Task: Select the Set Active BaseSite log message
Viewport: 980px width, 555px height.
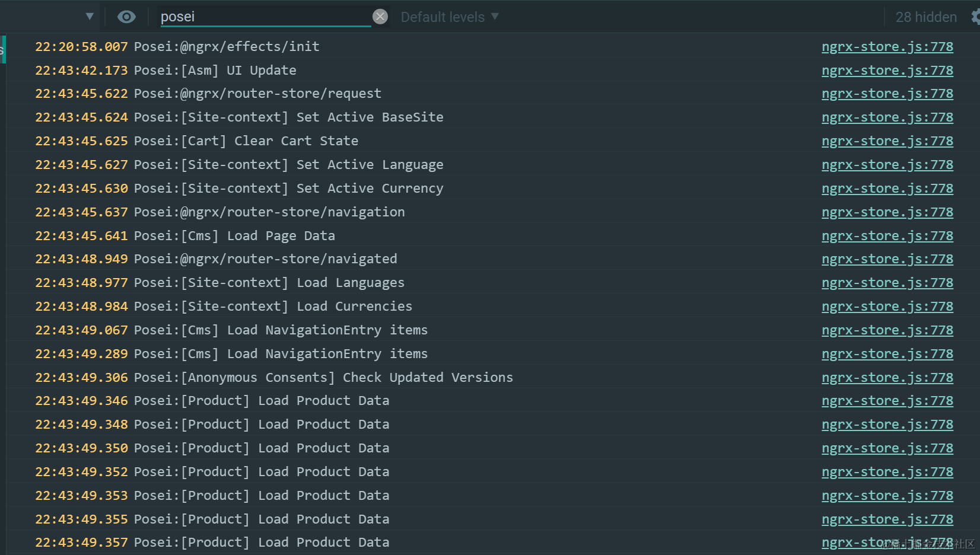Action: (x=288, y=117)
